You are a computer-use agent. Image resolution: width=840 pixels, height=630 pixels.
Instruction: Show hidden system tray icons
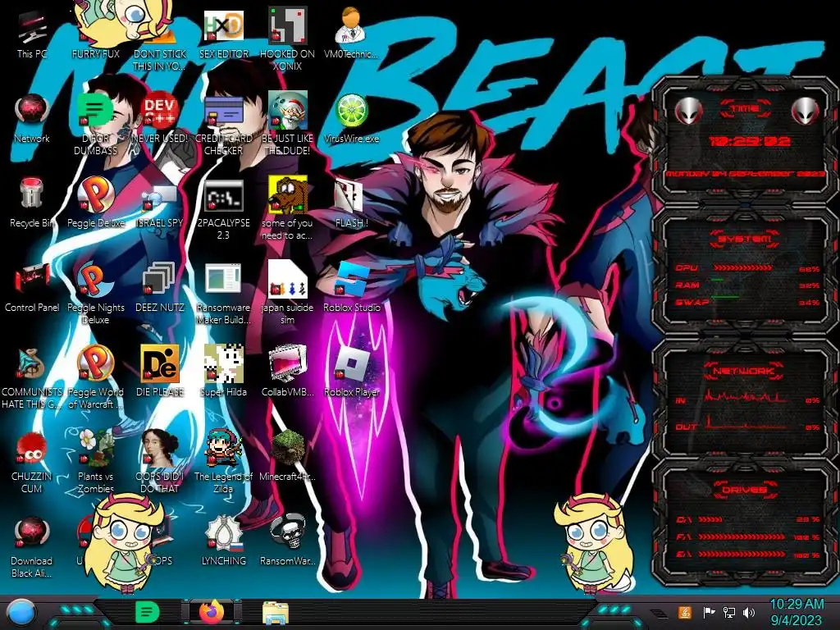pos(658,613)
